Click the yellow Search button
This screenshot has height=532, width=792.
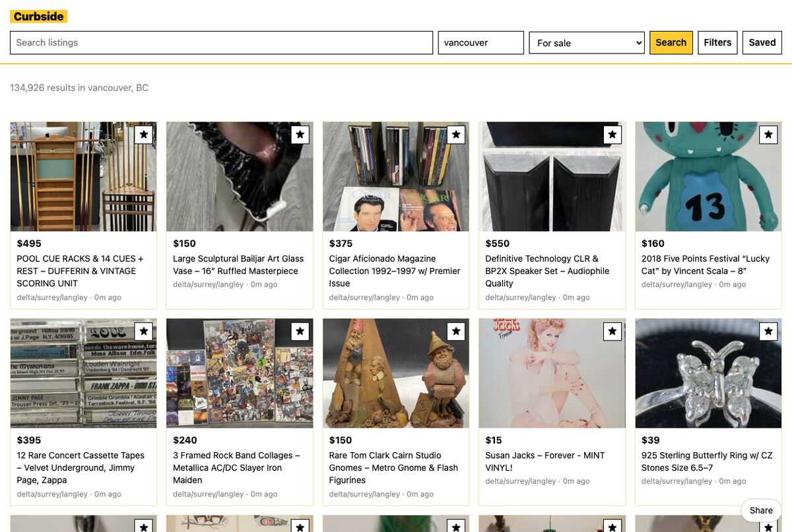pos(671,42)
